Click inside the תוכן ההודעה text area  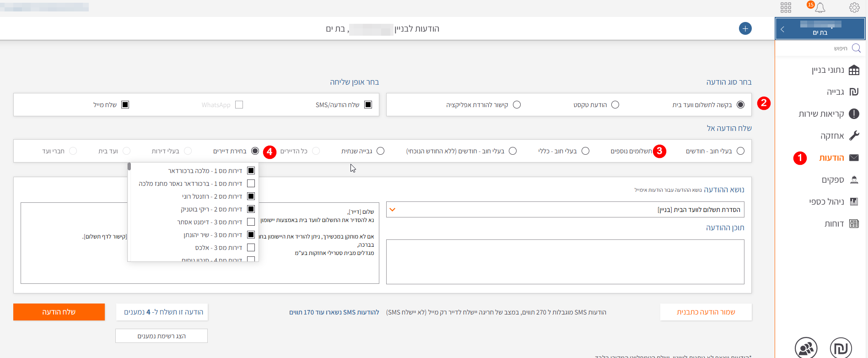coord(565,262)
